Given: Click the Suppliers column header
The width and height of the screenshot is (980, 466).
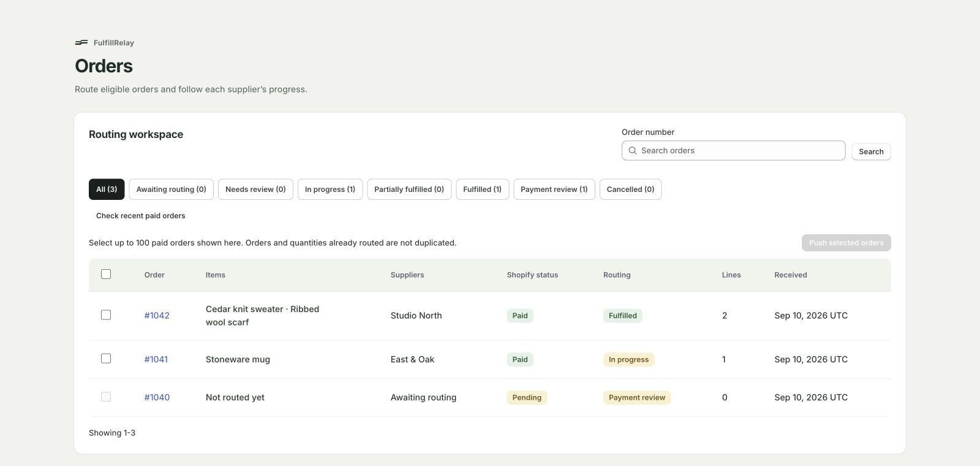Looking at the screenshot, I should point(407,275).
